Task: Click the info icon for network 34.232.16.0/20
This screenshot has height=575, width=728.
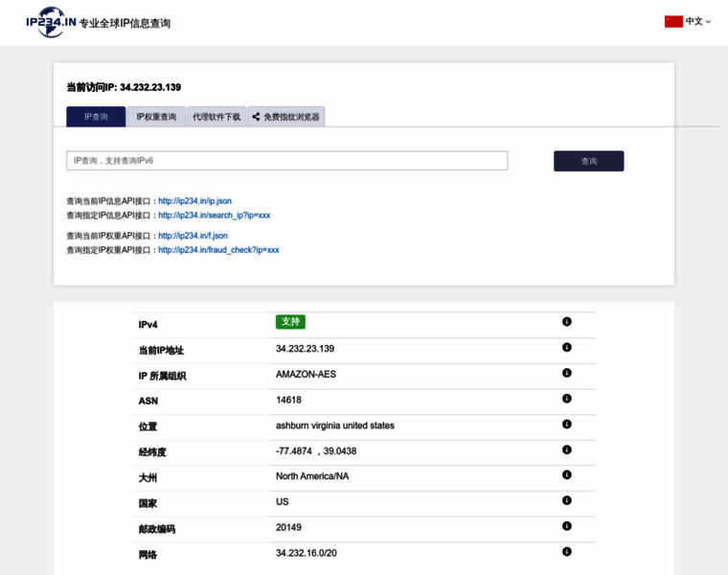Action: click(x=566, y=551)
